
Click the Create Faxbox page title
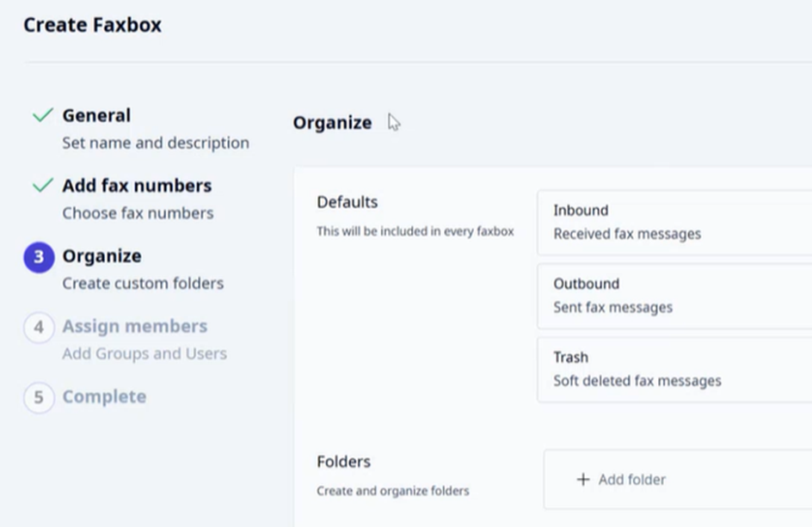coord(93,25)
